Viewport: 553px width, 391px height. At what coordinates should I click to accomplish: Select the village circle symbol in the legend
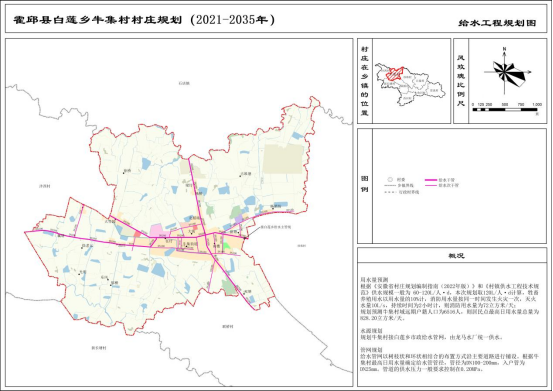click(x=390, y=179)
